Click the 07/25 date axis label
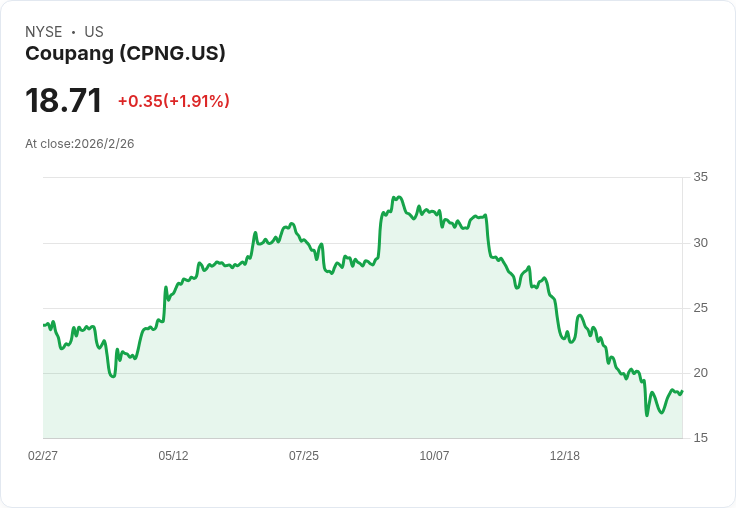The height and width of the screenshot is (508, 736). pos(304,455)
